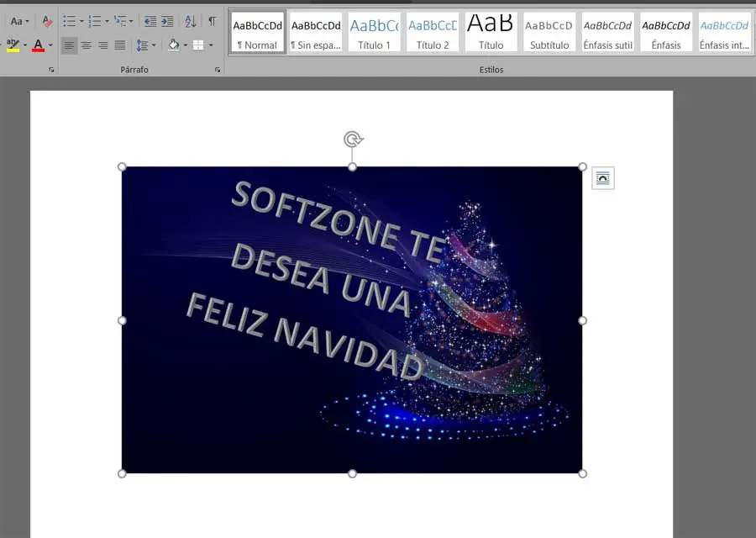
Task: Click the top-center image resize handle
Action: tap(353, 167)
